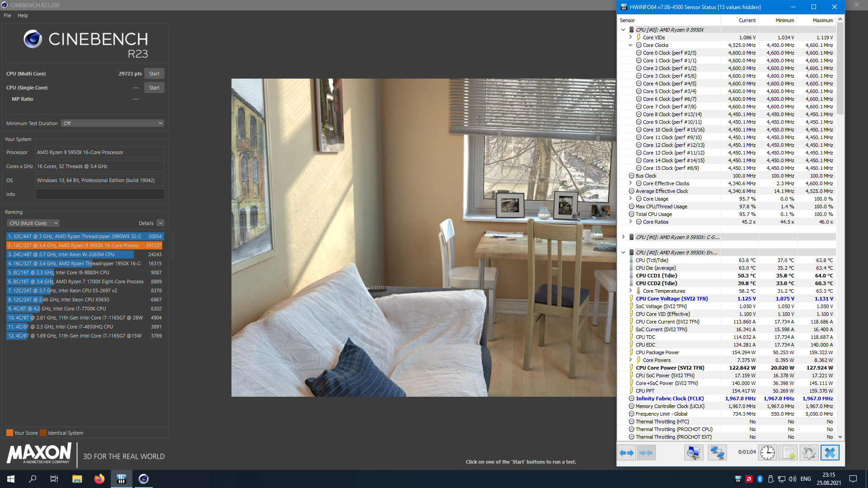Image resolution: width=868 pixels, height=488 pixels.
Task: Open HWiNFO sensor settings gear icon
Action: coord(809,453)
